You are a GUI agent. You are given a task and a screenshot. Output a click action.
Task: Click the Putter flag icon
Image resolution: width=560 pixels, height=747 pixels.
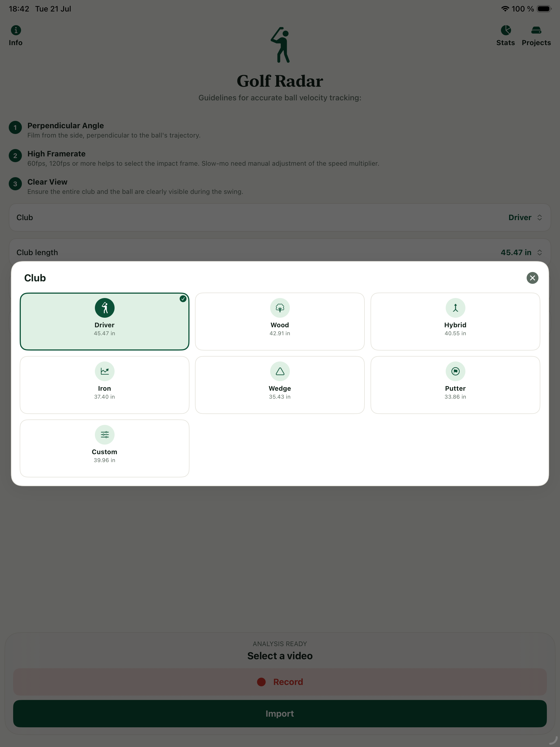tap(455, 372)
